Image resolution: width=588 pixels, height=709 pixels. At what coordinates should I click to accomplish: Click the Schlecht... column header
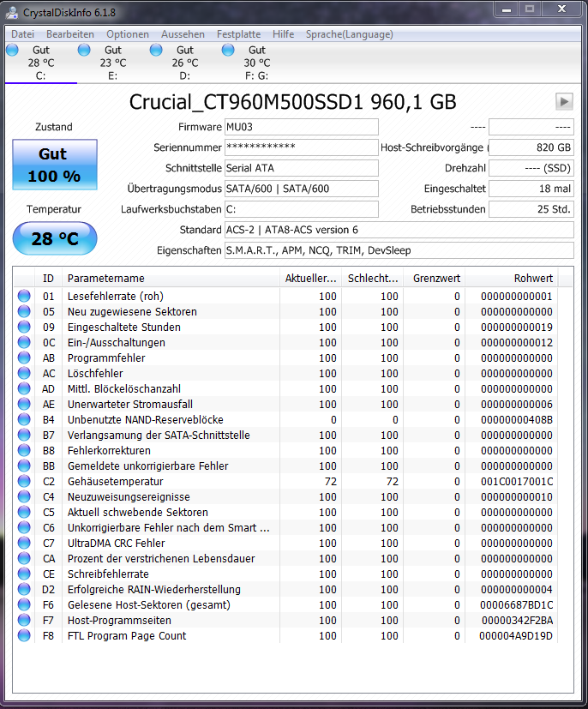click(x=373, y=278)
